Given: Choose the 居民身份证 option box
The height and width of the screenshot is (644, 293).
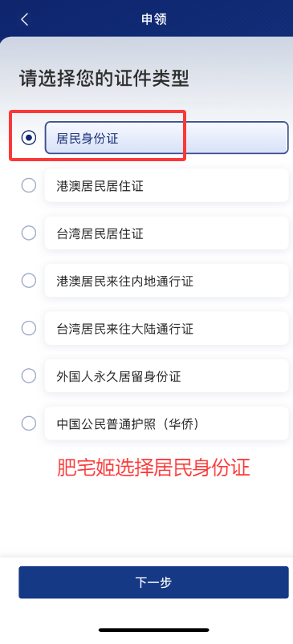Looking at the screenshot, I should tap(167, 138).
